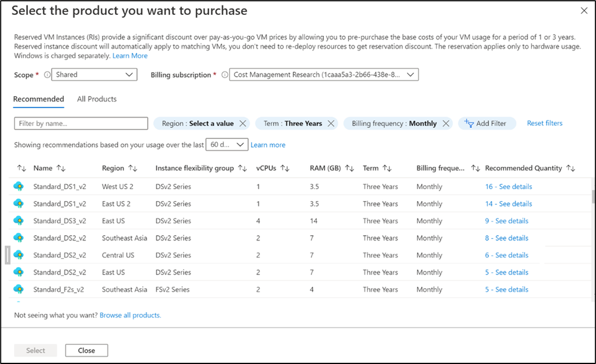Sort by vCPUs column arrows
The image size is (596, 364).
[x=285, y=168]
